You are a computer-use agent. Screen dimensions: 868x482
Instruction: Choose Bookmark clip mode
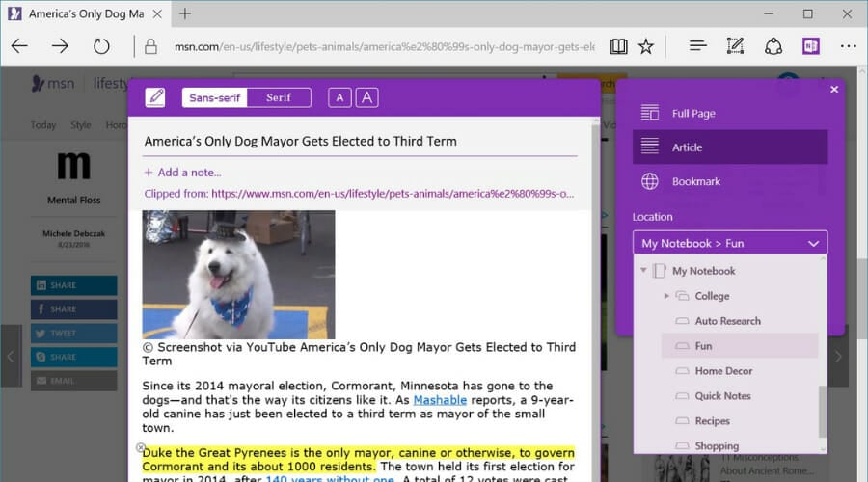730,181
